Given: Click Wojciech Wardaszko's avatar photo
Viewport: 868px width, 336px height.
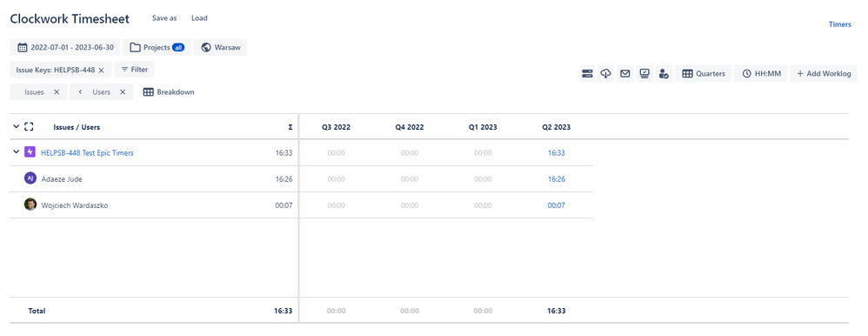Looking at the screenshot, I should click(x=30, y=205).
